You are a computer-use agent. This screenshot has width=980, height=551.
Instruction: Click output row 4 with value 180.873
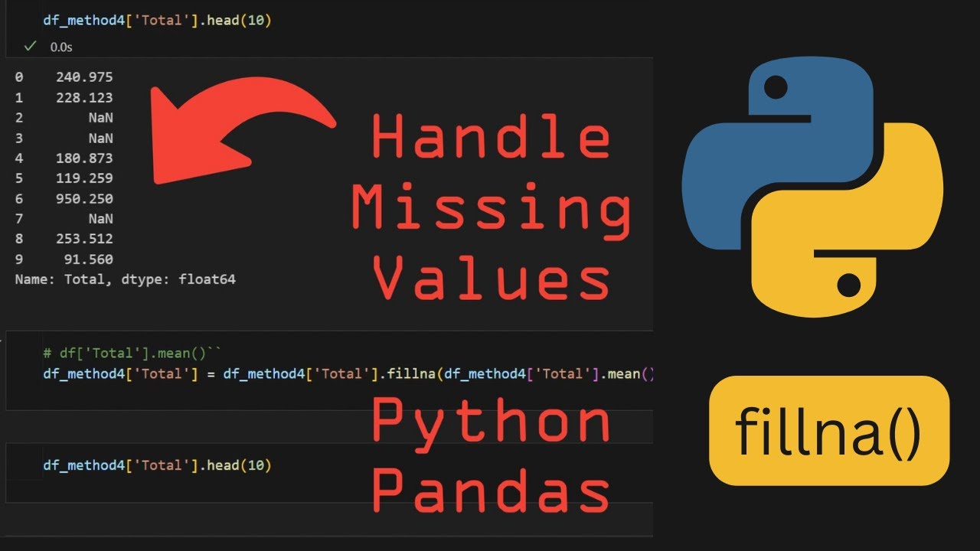click(64, 158)
